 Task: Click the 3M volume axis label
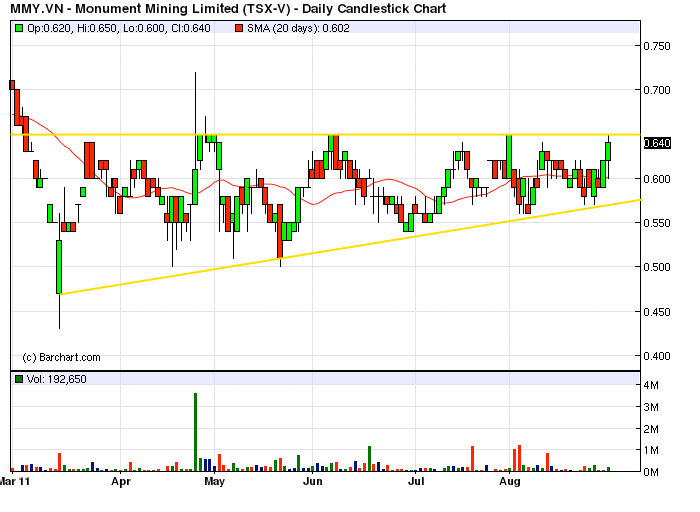click(651, 407)
